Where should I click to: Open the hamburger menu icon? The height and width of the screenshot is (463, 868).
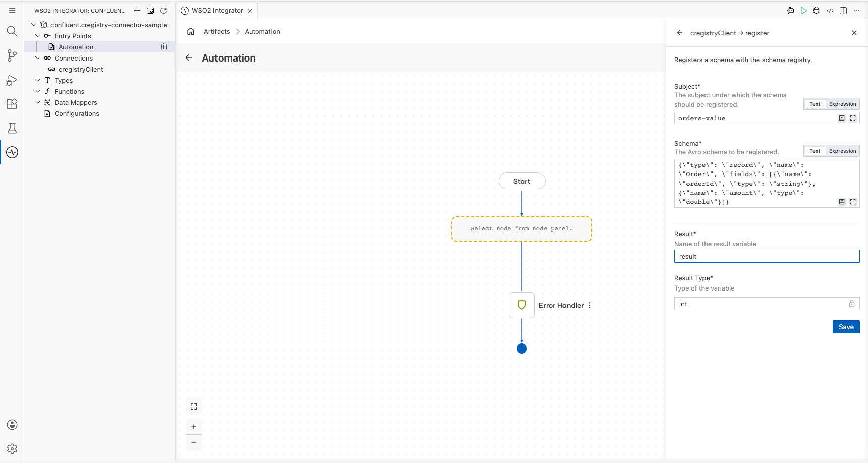coord(12,10)
